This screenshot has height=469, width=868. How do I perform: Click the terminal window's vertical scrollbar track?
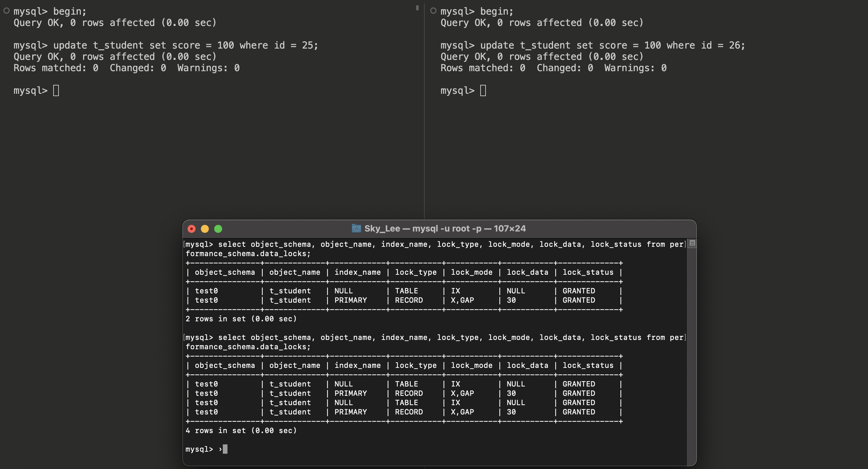(x=691, y=354)
